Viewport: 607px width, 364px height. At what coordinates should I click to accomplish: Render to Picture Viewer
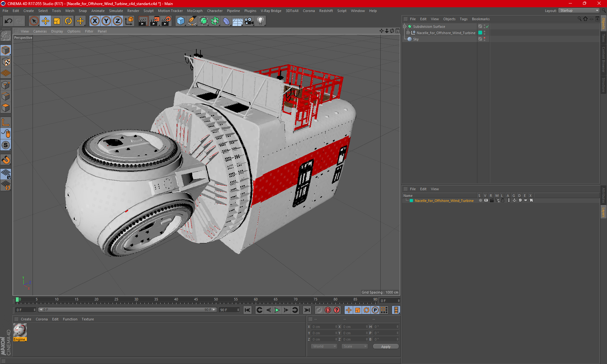point(155,21)
